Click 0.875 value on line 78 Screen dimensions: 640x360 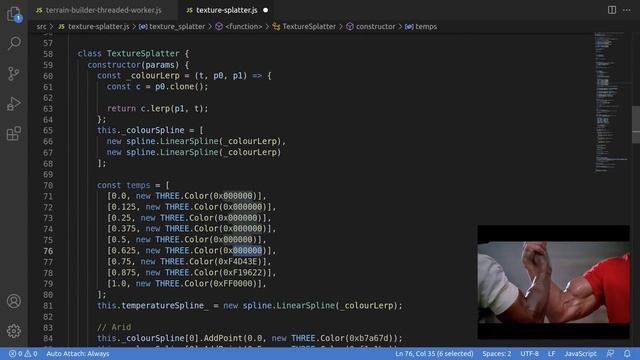(123, 273)
